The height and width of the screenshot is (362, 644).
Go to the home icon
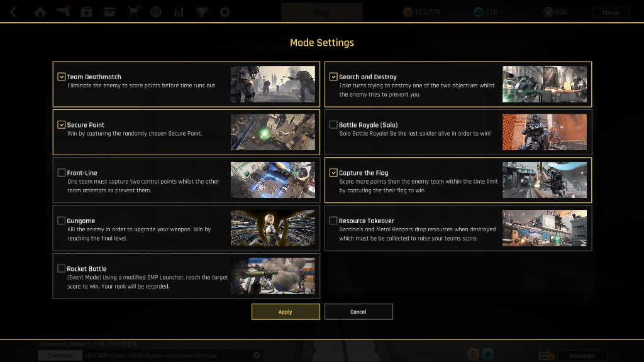coord(40,13)
